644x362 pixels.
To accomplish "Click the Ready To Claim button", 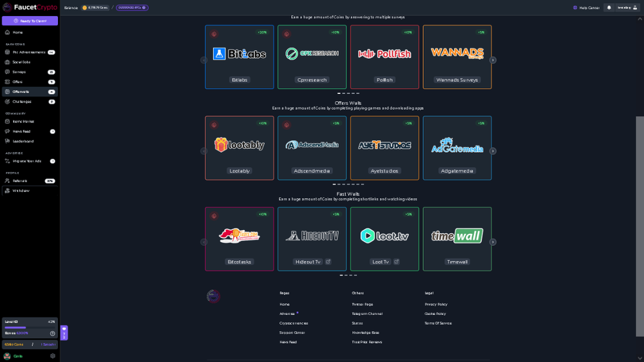I will coord(30,21).
